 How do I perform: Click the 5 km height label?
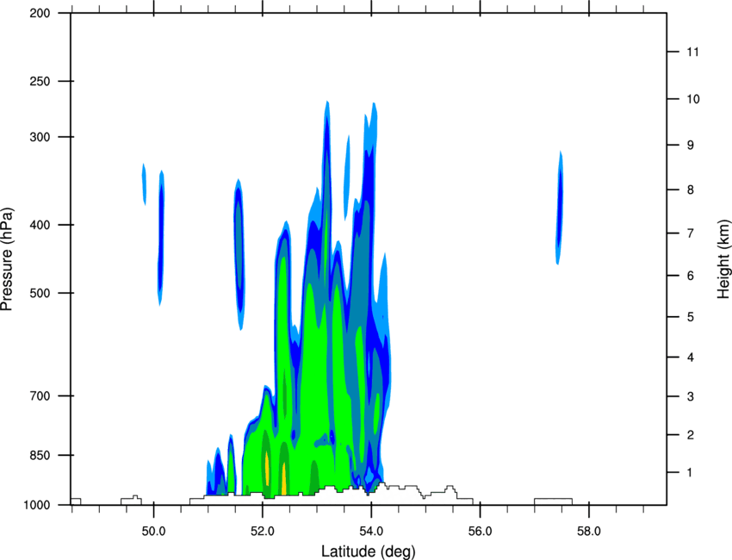pyautogui.click(x=690, y=317)
